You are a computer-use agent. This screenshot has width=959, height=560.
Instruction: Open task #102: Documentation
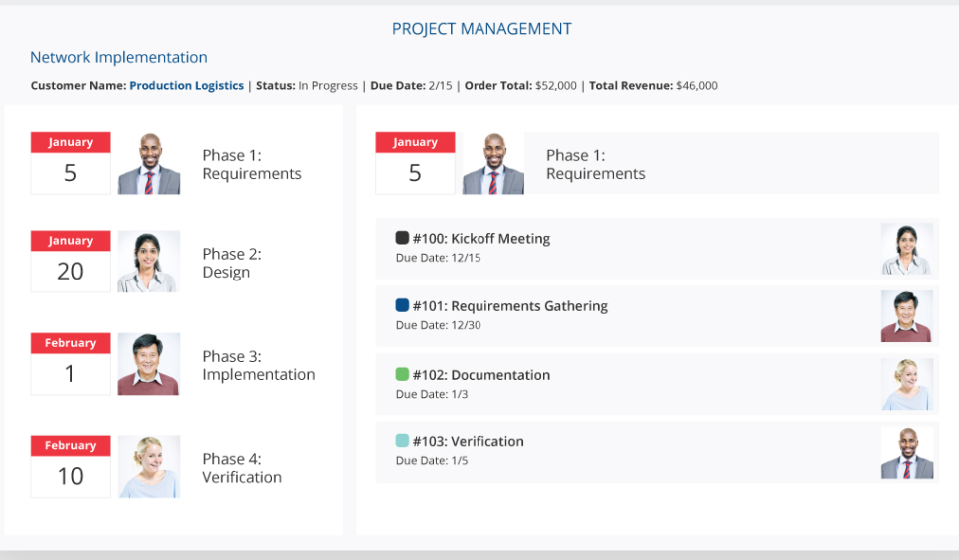[x=480, y=375]
